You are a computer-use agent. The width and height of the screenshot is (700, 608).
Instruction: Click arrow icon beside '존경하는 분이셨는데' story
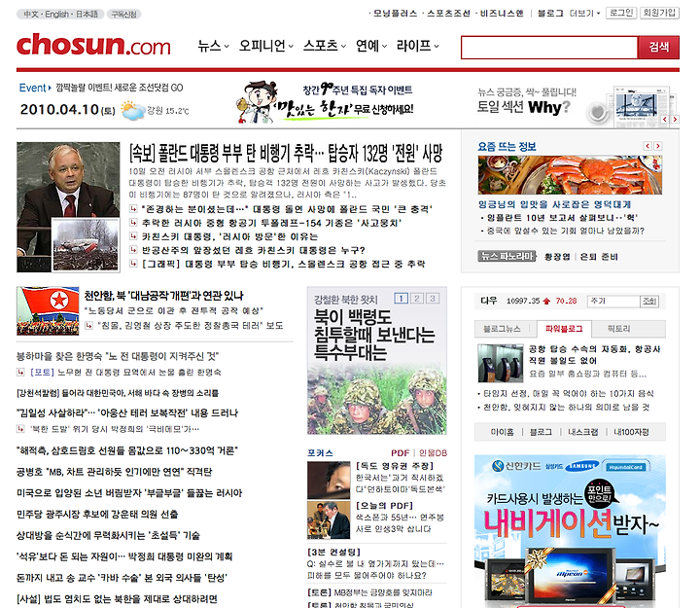point(133,208)
